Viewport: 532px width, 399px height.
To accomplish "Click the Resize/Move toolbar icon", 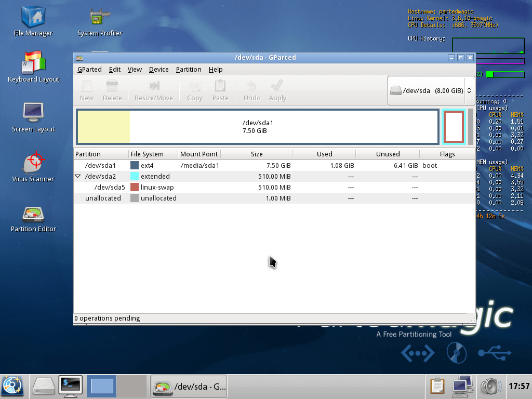I will (x=154, y=90).
